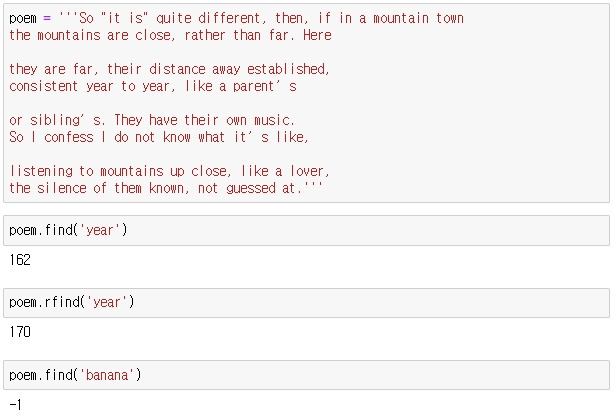The height and width of the screenshot is (416, 613).
Task: Click the 'banana' string argument
Action: [107, 375]
